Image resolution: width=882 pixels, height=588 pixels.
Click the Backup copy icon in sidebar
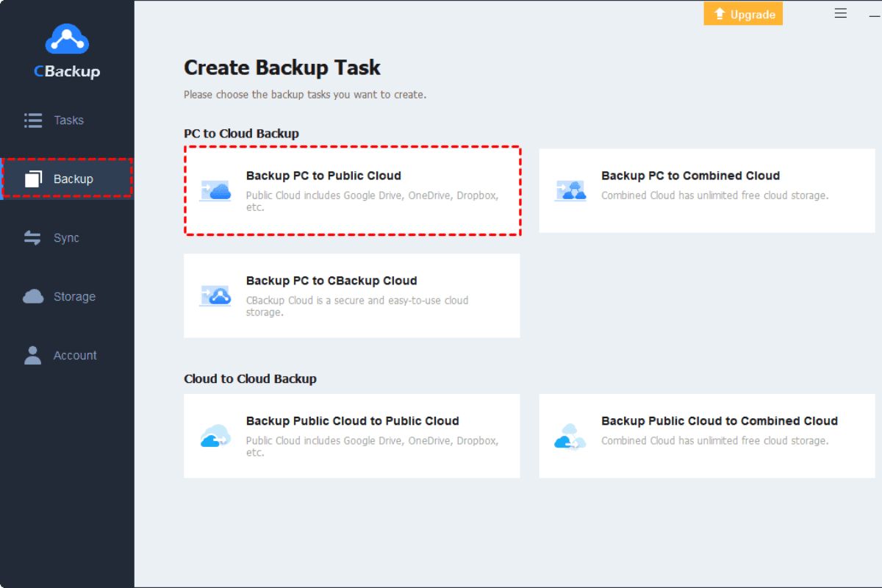point(33,179)
